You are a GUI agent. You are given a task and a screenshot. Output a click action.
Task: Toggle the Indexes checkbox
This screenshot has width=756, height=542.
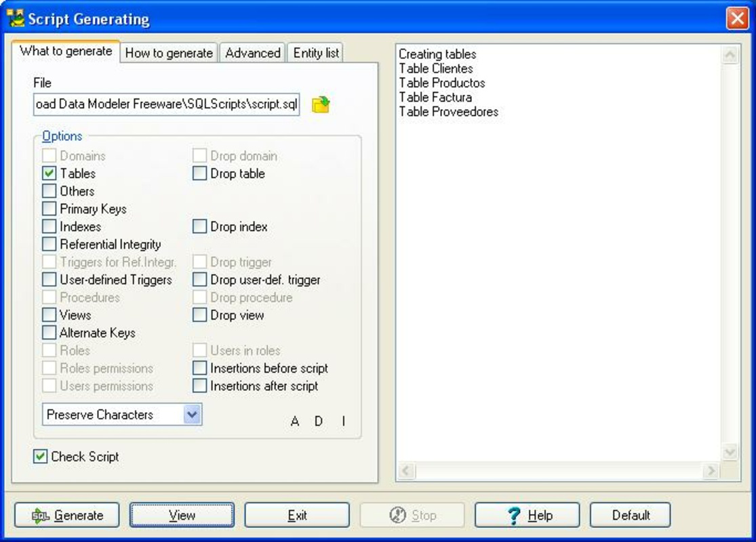pyautogui.click(x=49, y=226)
